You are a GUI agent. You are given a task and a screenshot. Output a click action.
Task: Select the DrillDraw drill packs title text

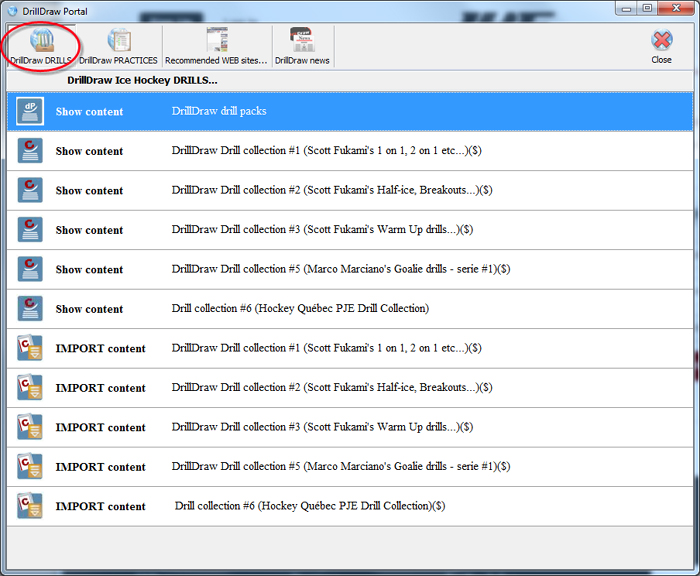click(219, 112)
